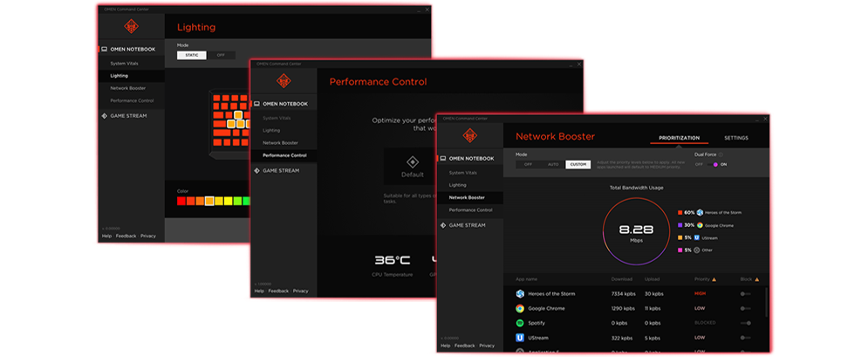
Task: Click UStream icon in app list
Action: pos(520,338)
